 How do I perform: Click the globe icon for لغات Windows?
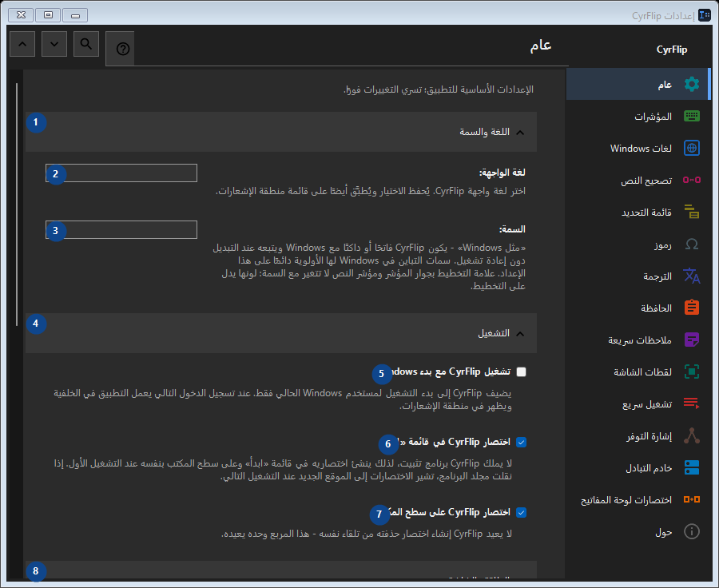coord(692,148)
